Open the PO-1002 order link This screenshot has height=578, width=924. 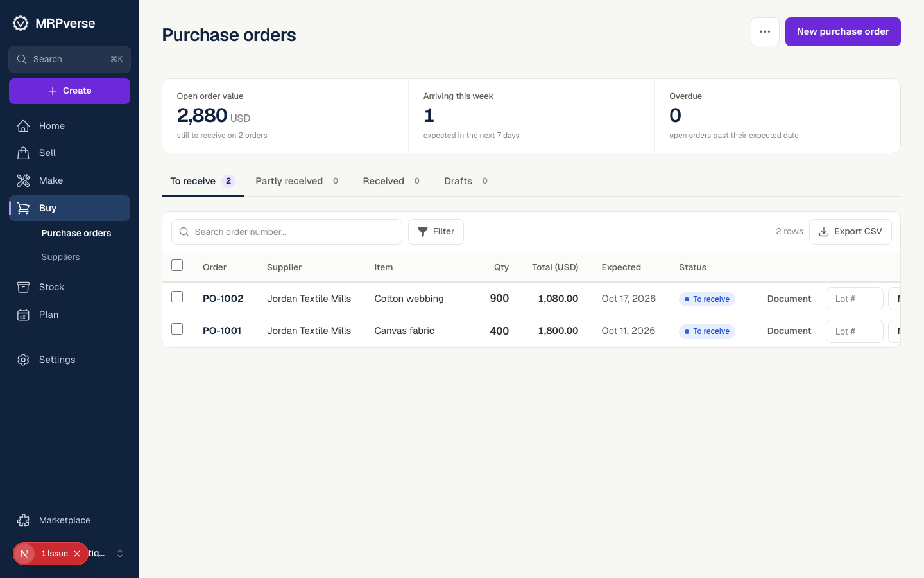point(223,299)
